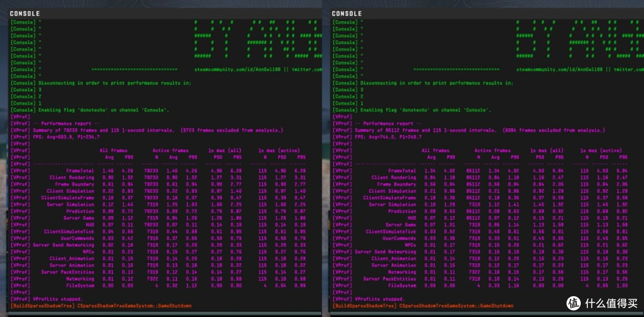Select 'Prediction' label in right console
This screenshot has width=644, height=317.
(402, 211)
